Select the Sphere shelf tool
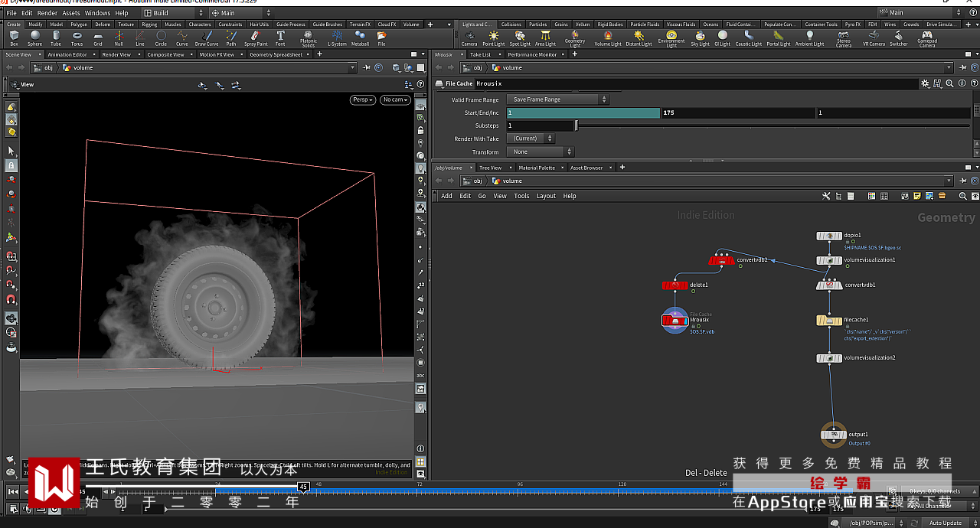Image resolution: width=980 pixels, height=528 pixels. coord(34,37)
